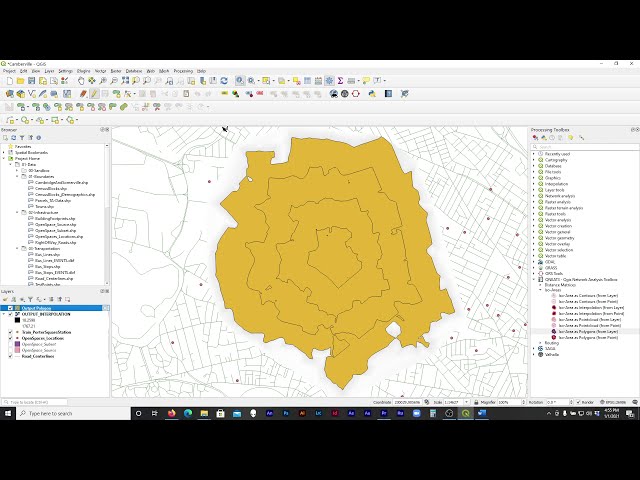Click the Processing Toolbox history clock icon
This screenshot has height=480, width=640.
(x=552, y=138)
